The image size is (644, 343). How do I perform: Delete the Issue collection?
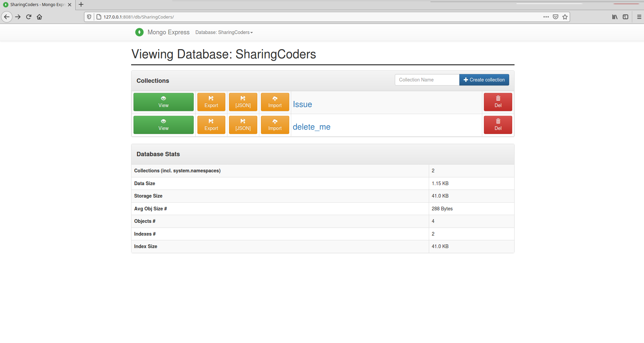(498, 102)
